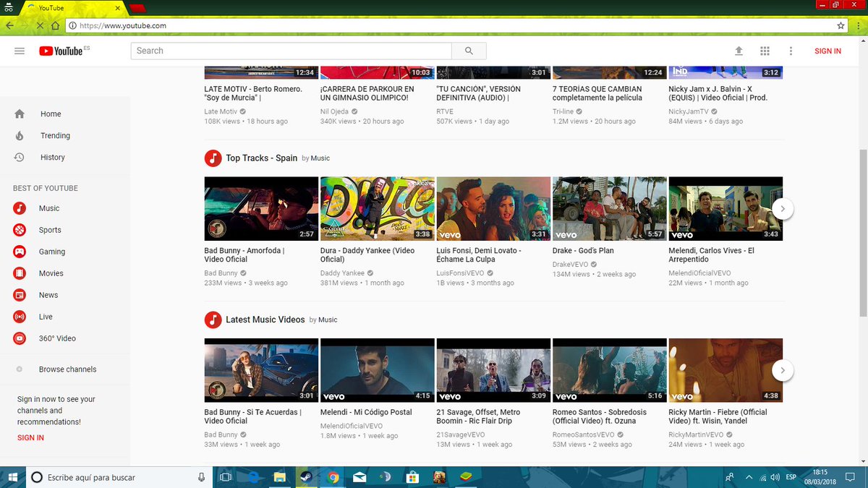Open Bad Bunny - Si Te Acuerdas thumbnail

coord(261,371)
